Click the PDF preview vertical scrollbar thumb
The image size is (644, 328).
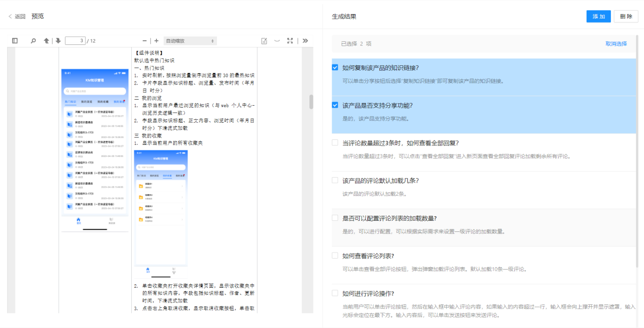click(311, 102)
